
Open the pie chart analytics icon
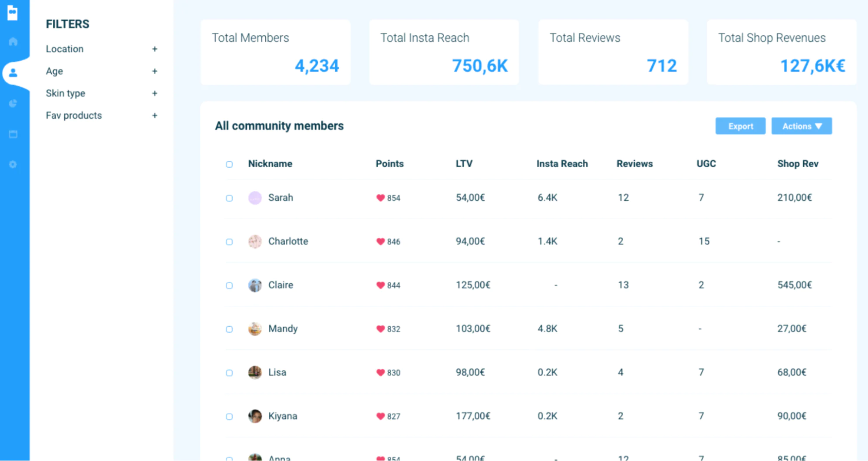point(13,103)
